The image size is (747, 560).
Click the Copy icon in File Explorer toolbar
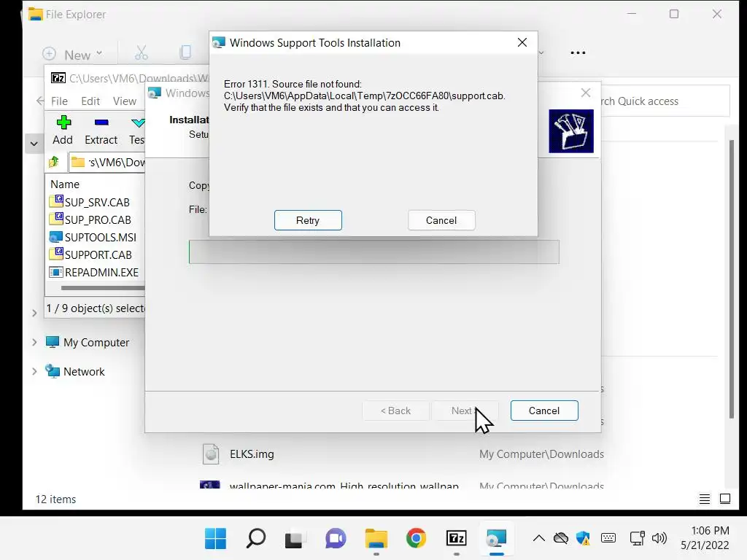(x=185, y=52)
